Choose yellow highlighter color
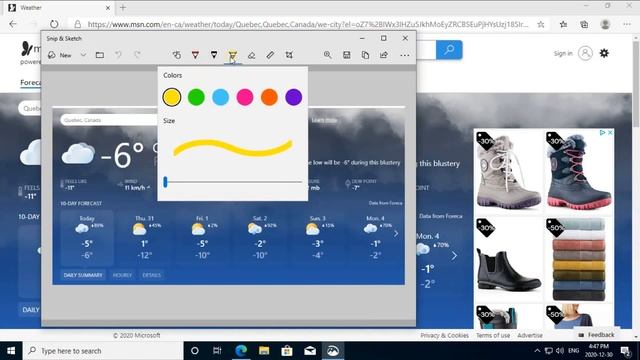This screenshot has width=640, height=360. 172,97
